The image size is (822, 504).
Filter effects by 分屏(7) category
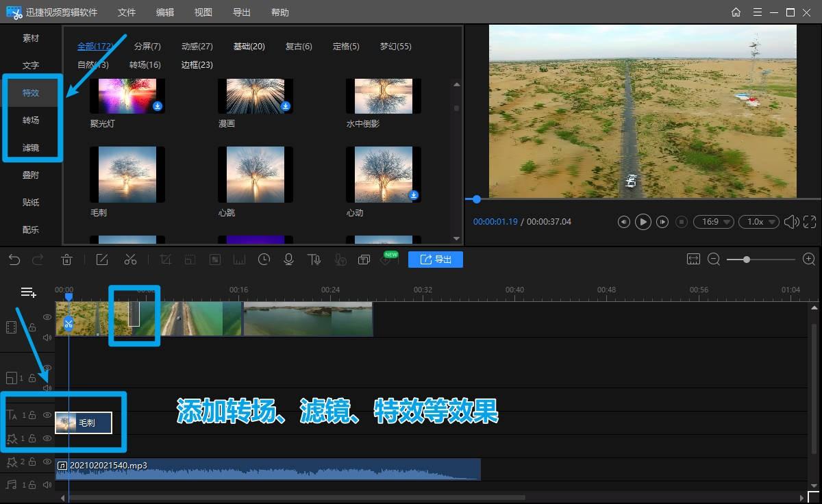coord(147,47)
